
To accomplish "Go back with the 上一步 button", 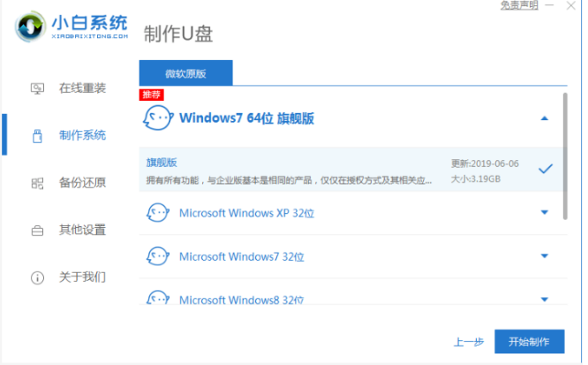I will (468, 341).
